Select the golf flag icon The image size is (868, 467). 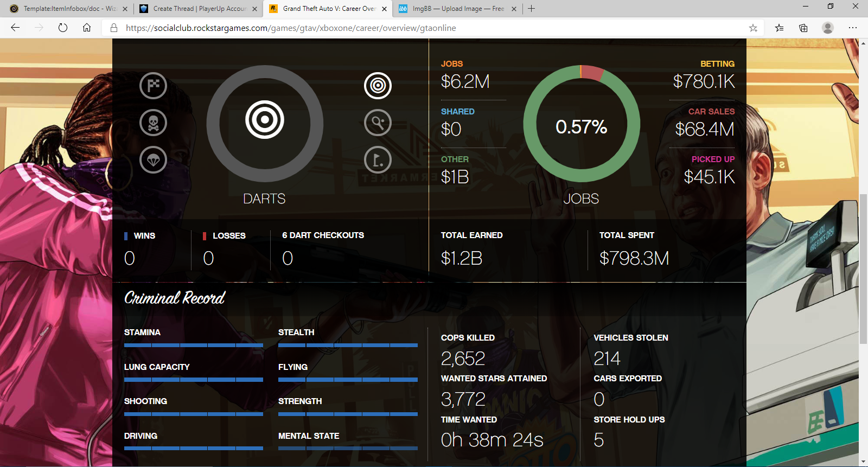pos(378,160)
